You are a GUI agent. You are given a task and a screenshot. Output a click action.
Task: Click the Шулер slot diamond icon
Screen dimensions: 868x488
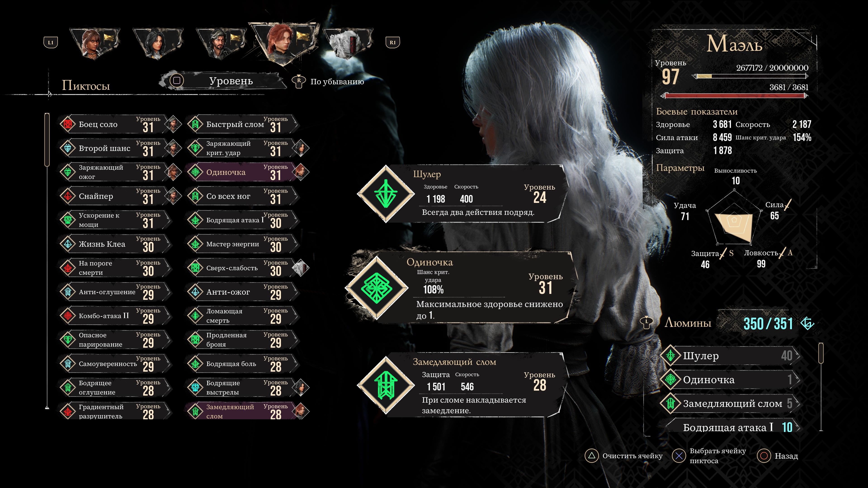[386, 194]
